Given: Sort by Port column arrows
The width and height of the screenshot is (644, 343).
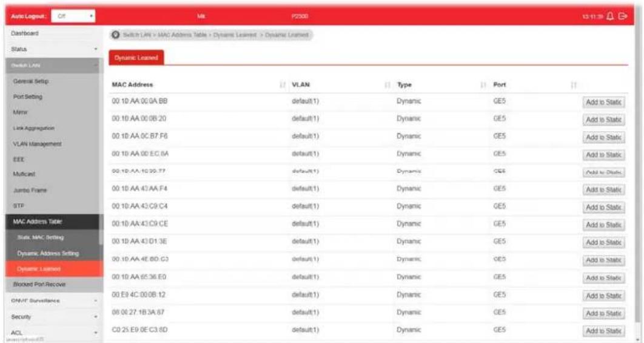Looking at the screenshot, I should (x=574, y=85).
